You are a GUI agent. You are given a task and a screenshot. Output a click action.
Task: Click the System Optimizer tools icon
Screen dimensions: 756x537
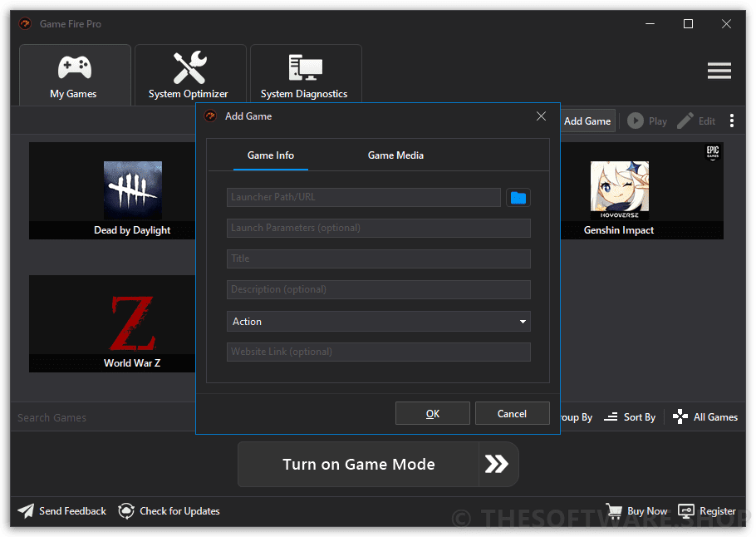(x=190, y=67)
